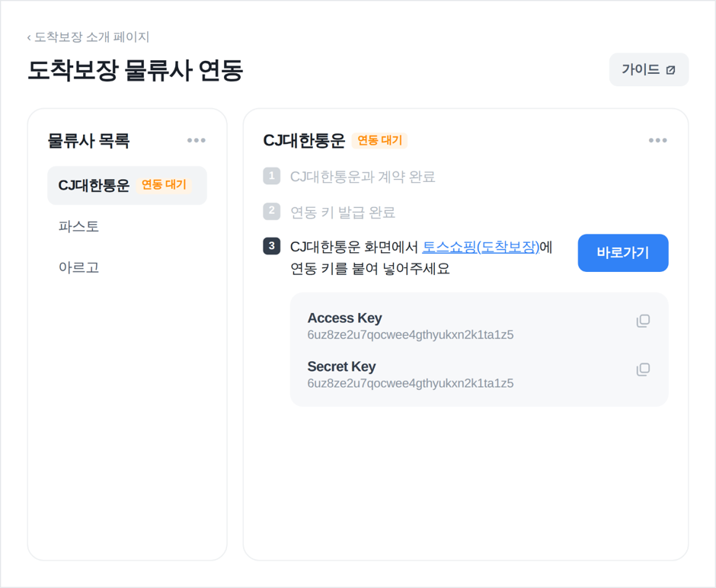
Task: Click the Access Key string text
Action: pos(411,334)
